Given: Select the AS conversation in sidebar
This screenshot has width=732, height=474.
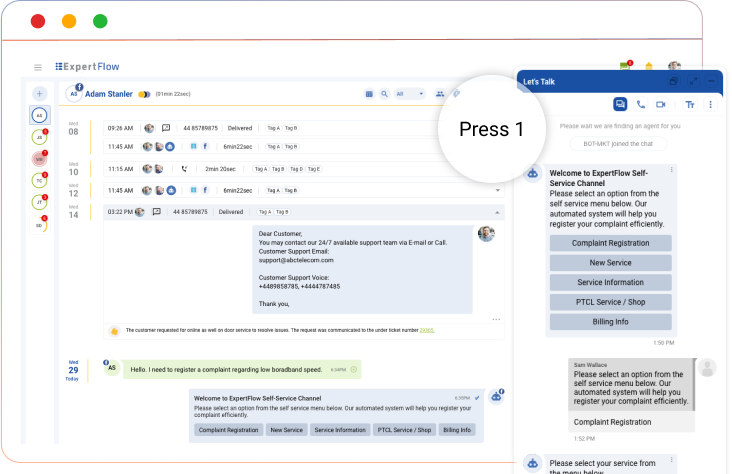Looking at the screenshot, I should coord(40,115).
